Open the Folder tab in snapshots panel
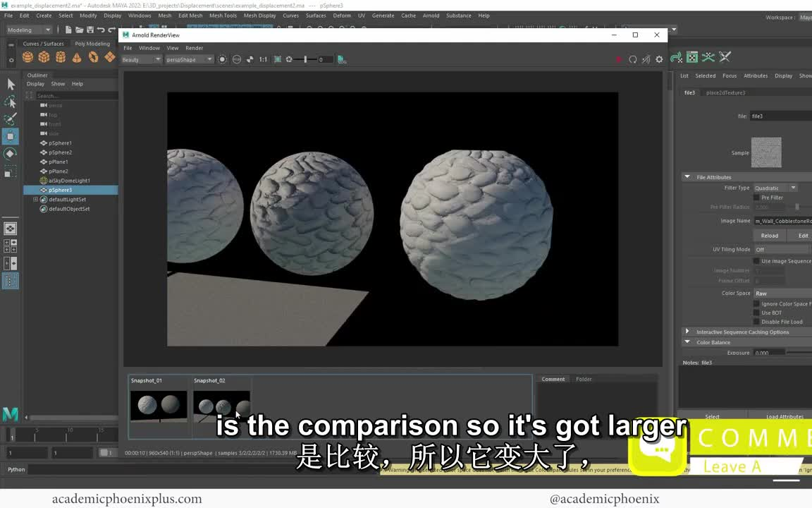Image resolution: width=812 pixels, height=508 pixels. pos(584,380)
